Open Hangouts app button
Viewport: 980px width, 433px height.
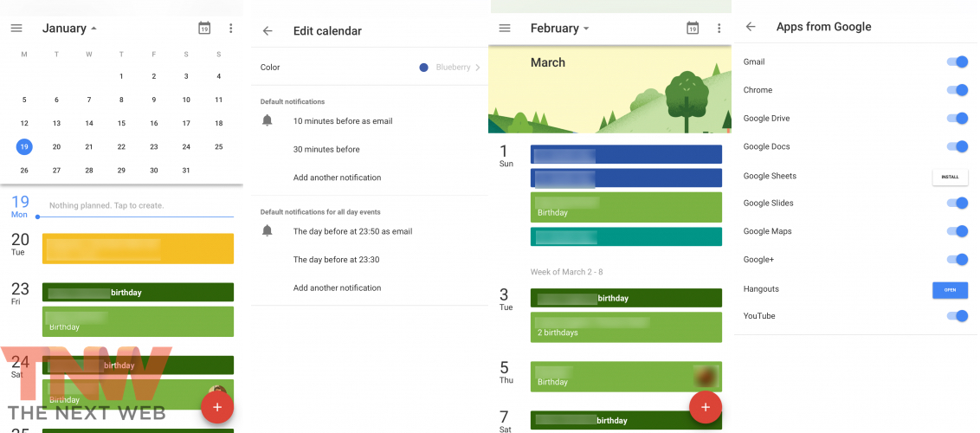coord(950,290)
